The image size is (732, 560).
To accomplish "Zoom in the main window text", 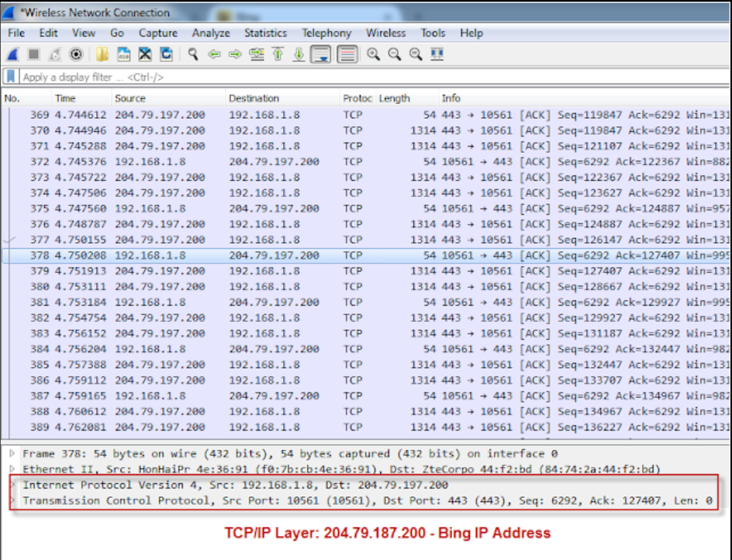I will 373,54.
